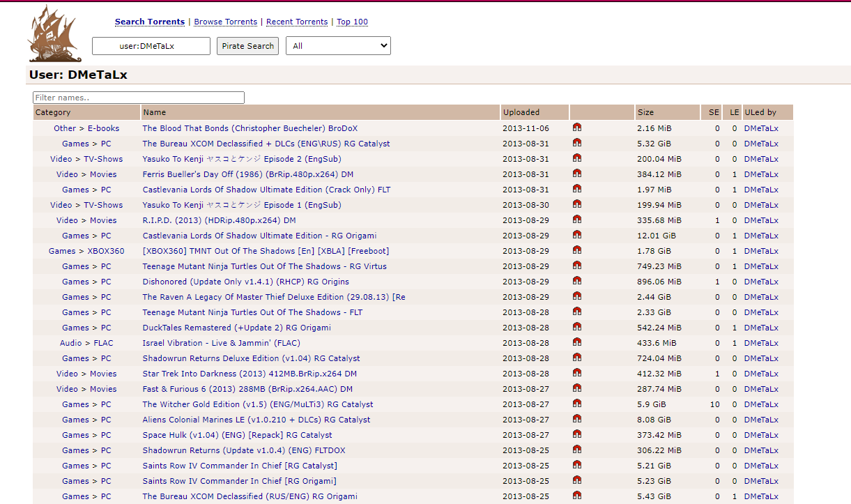Open Dishonored Update Only torrent link
The width and height of the screenshot is (851, 504).
pos(246,282)
